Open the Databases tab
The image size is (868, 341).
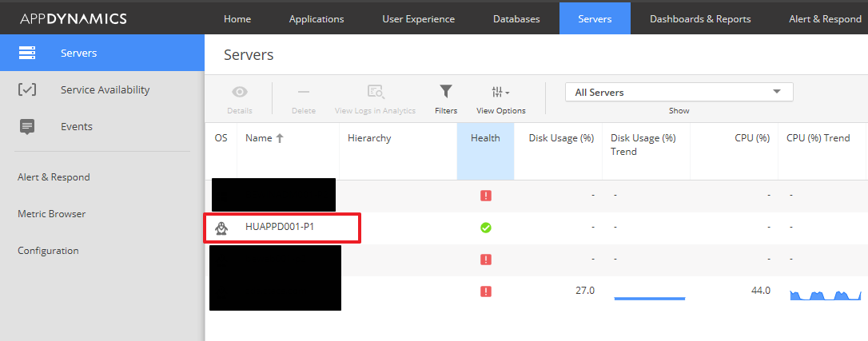(x=516, y=19)
